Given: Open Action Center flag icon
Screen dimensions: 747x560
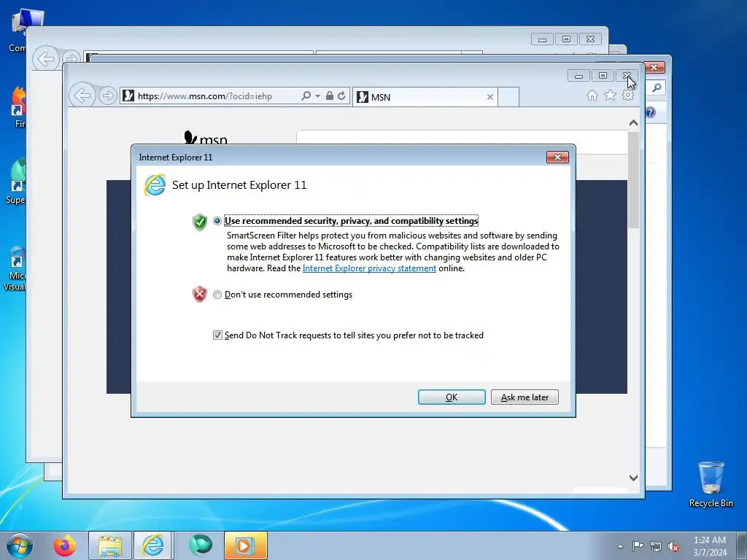Looking at the screenshot, I should (638, 546).
